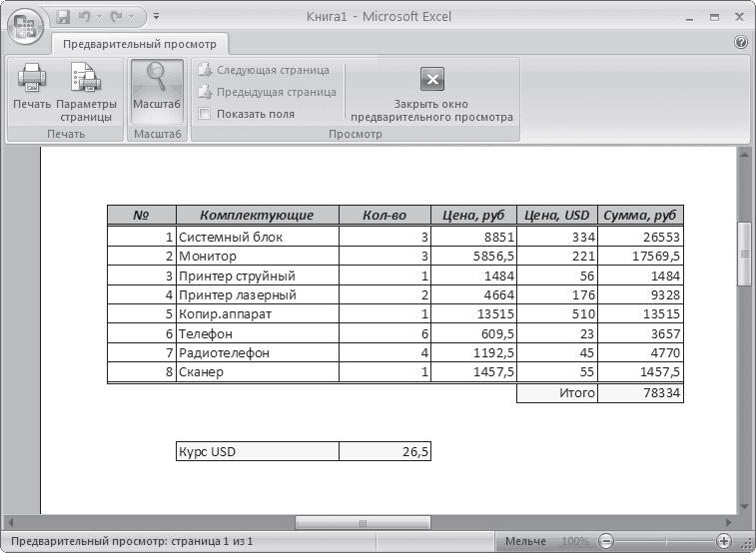
Task: Click the horizontal scrollbar left arrow
Action: click(x=11, y=523)
